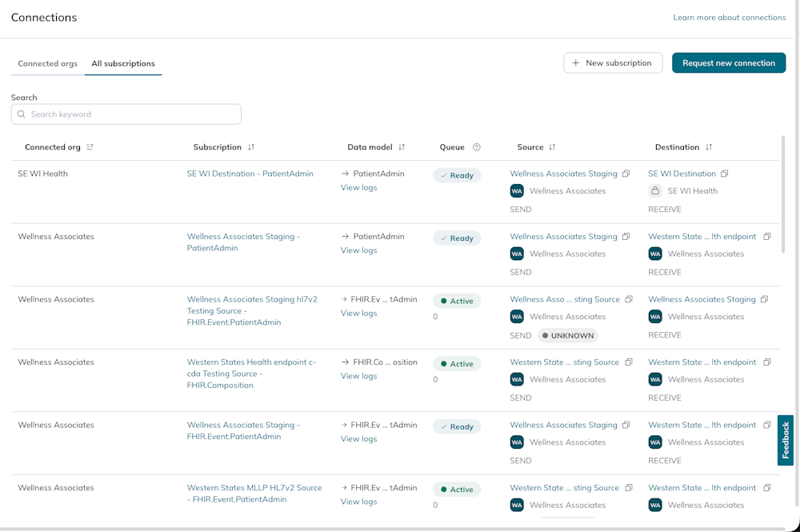Open the Queue help tooltip icon
The height and width of the screenshot is (532, 800).
click(477, 147)
